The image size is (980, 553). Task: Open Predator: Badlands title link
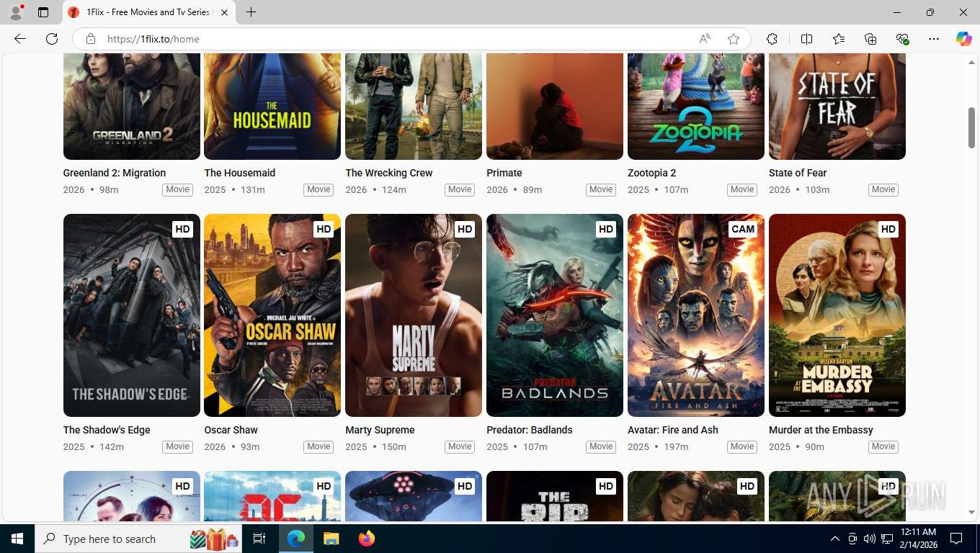[530, 430]
